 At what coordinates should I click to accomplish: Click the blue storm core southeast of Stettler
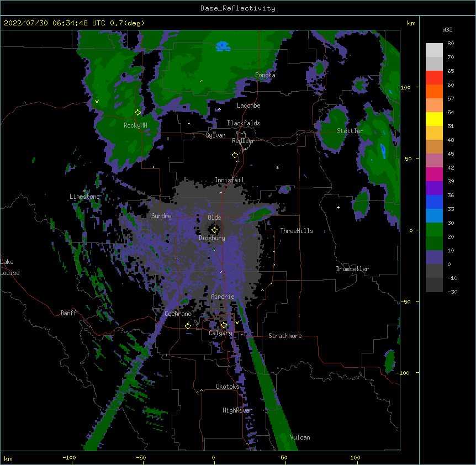[383, 151]
